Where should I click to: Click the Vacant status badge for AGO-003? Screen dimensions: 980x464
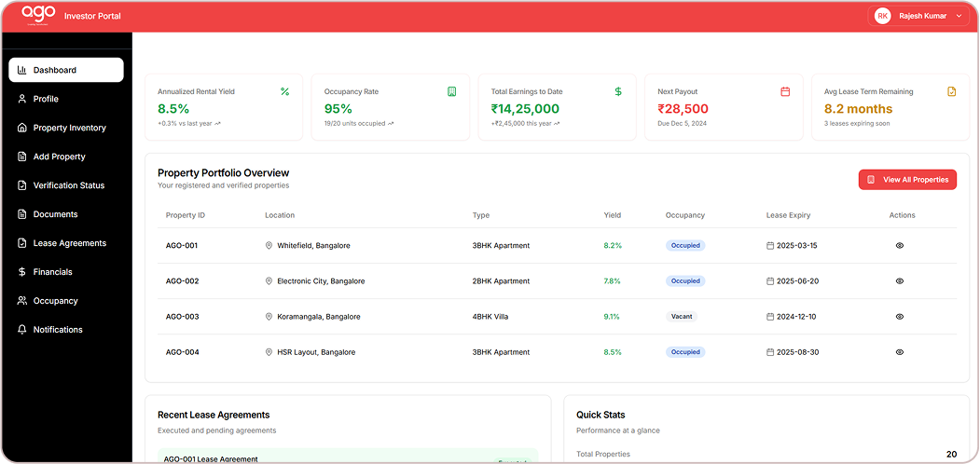click(x=682, y=317)
